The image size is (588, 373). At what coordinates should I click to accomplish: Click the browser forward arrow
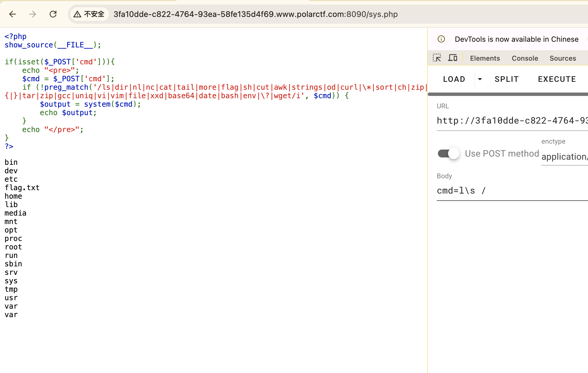33,14
